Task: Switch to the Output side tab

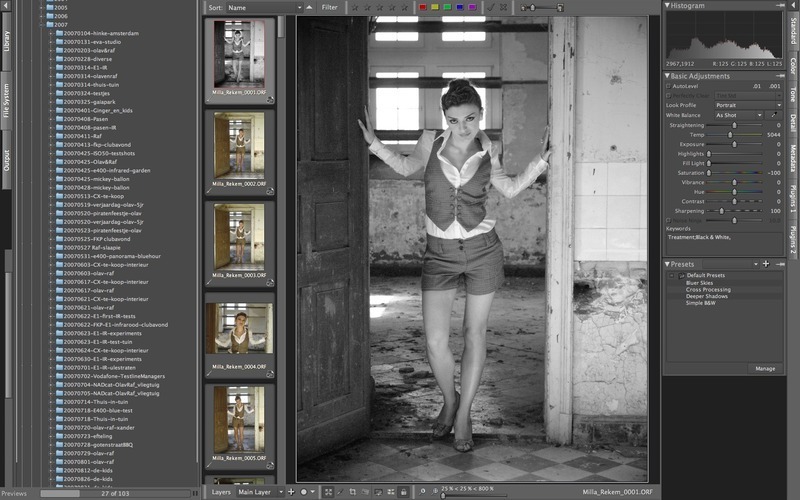Action: 7,160
